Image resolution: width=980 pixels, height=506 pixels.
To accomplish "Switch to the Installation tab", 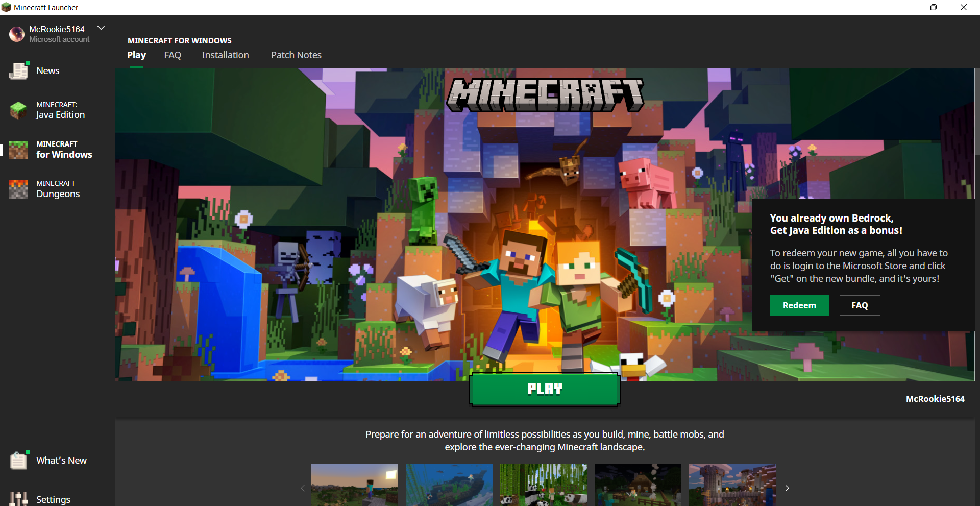I will pyautogui.click(x=225, y=55).
